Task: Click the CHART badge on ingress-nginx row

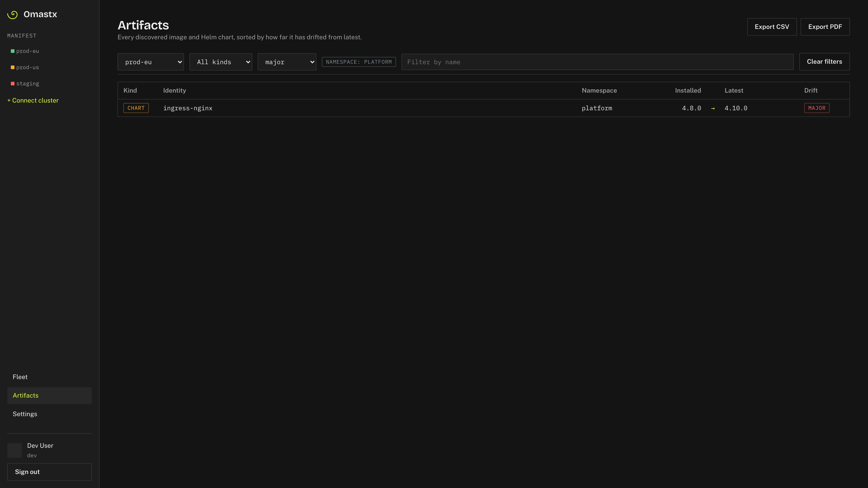Action: (x=136, y=108)
